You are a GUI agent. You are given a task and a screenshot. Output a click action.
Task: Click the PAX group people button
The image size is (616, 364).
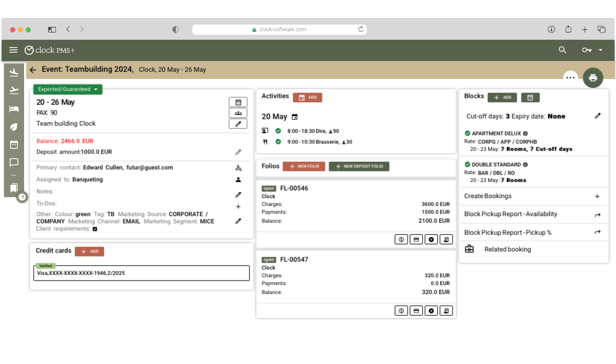click(238, 113)
